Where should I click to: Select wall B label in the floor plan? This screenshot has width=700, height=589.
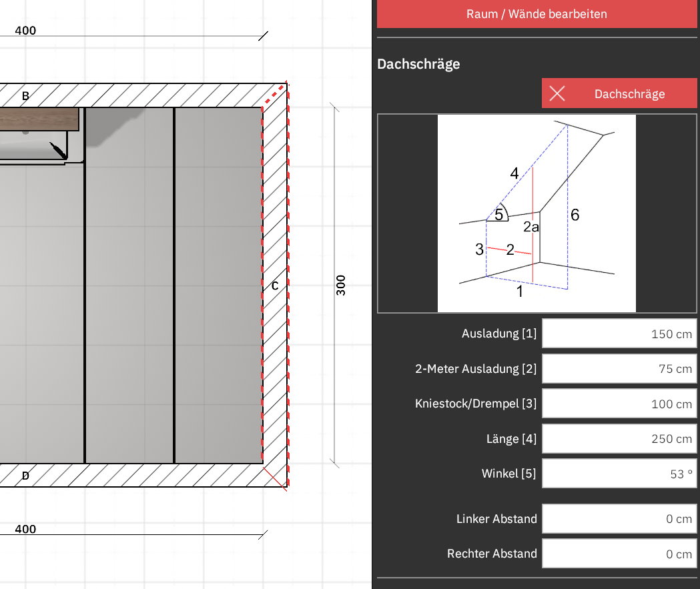(x=25, y=96)
